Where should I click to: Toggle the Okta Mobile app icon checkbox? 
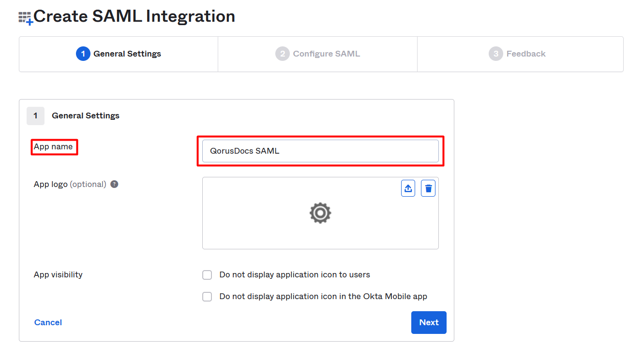click(x=207, y=297)
